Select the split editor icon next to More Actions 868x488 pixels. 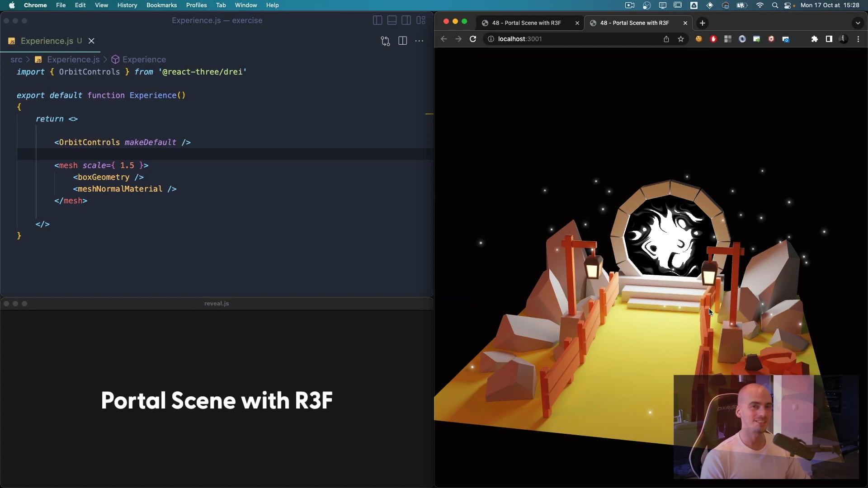(403, 40)
